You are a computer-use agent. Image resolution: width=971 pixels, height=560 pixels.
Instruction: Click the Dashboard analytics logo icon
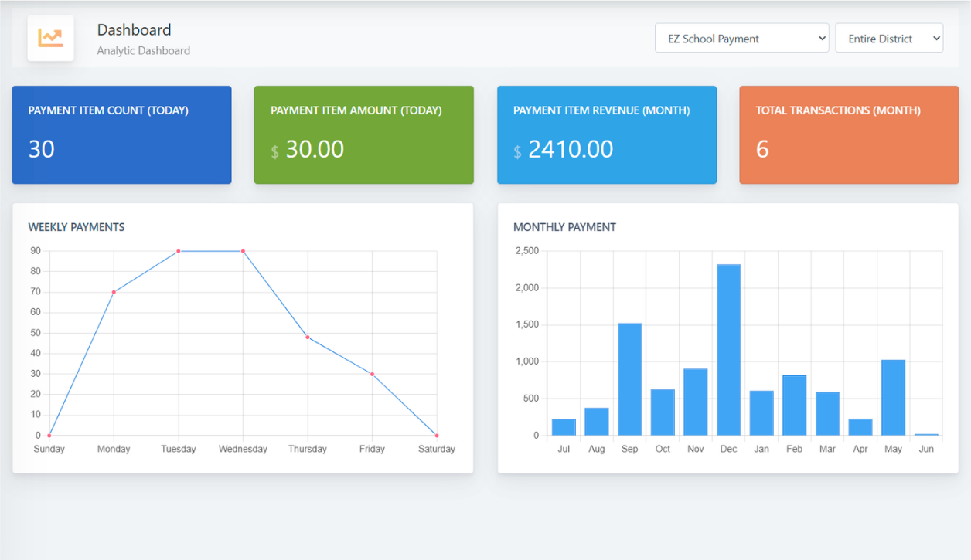point(50,37)
